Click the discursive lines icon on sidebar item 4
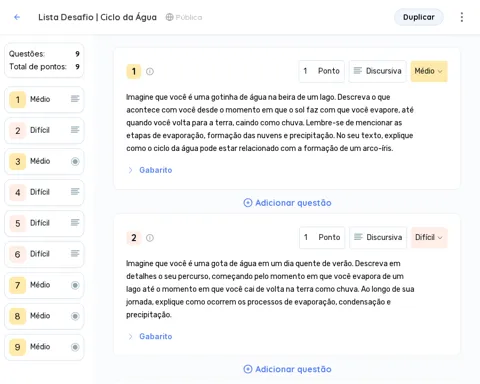The height and width of the screenshot is (384, 480). [x=75, y=192]
